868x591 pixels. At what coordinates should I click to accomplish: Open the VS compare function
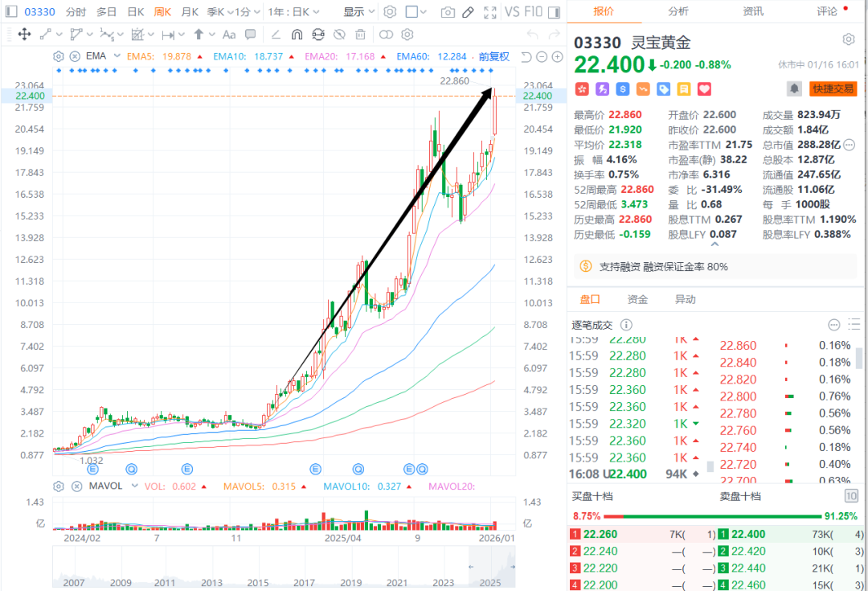[x=512, y=11]
